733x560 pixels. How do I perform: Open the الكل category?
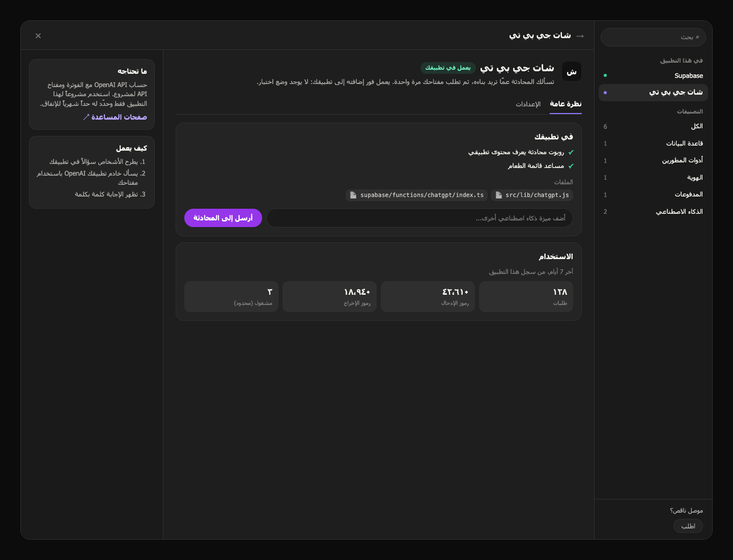[653, 126]
